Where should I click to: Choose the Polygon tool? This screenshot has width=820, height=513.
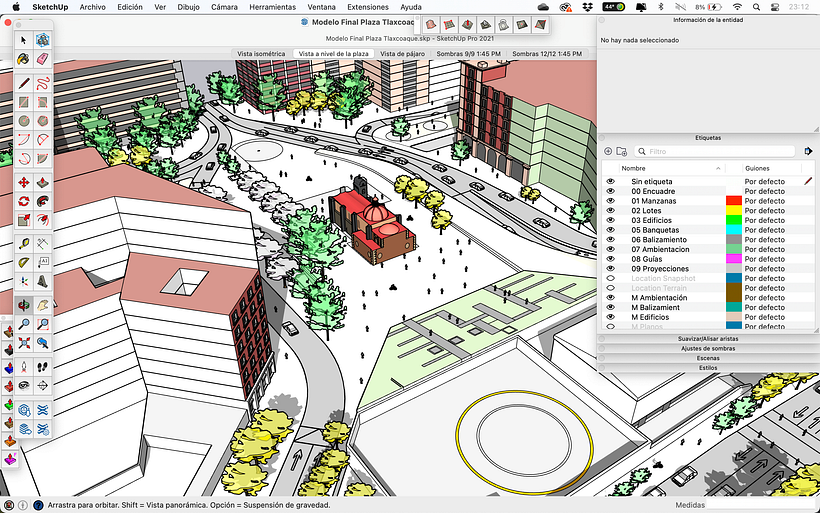pyautogui.click(x=42, y=121)
